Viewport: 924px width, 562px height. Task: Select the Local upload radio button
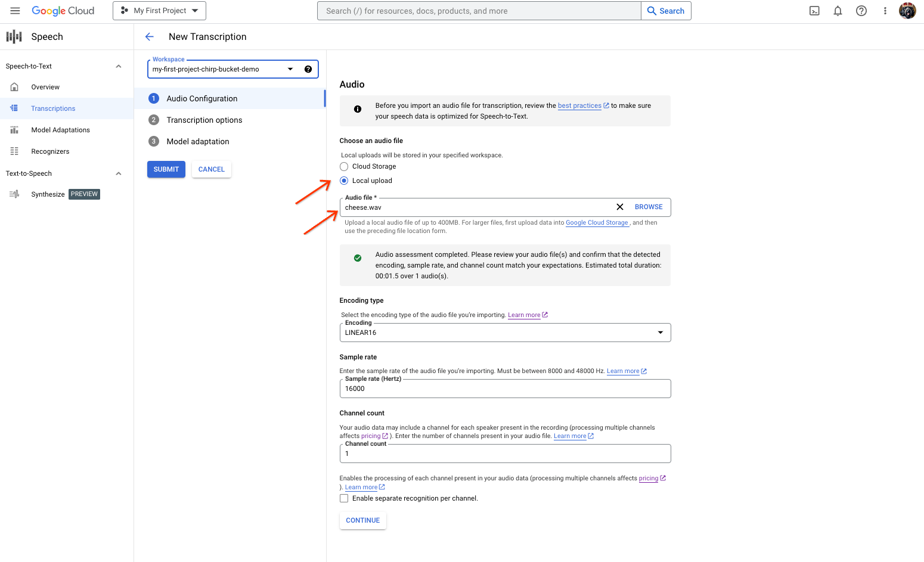343,180
